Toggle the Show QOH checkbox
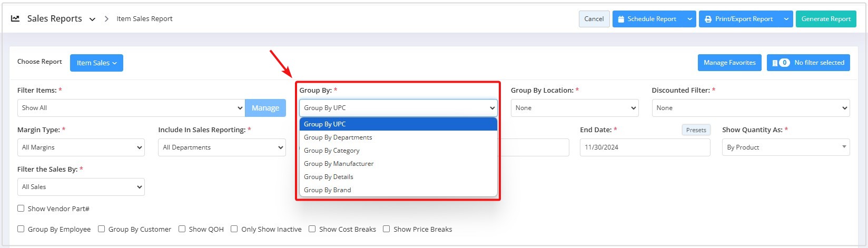The width and height of the screenshot is (868, 248). coord(182,229)
